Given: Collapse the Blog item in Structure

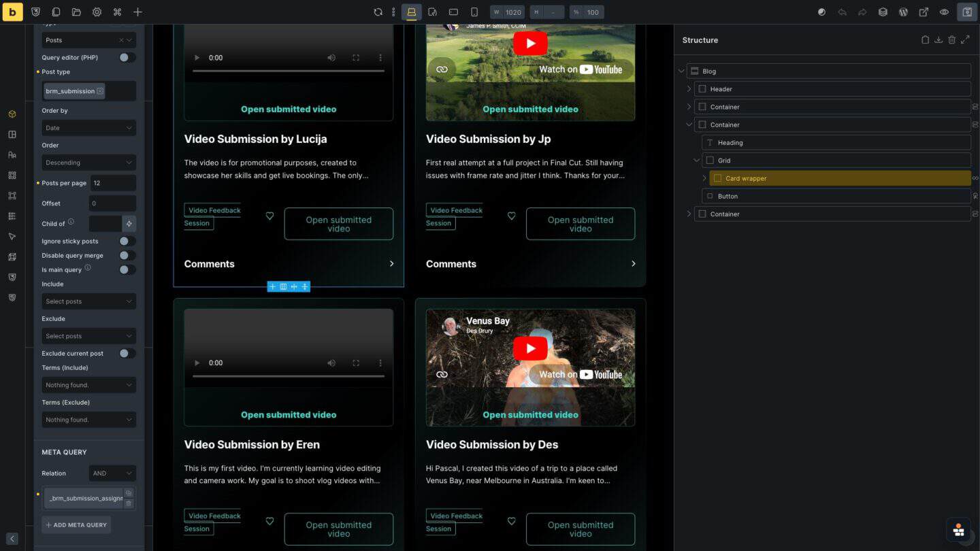Looking at the screenshot, I should pos(681,71).
